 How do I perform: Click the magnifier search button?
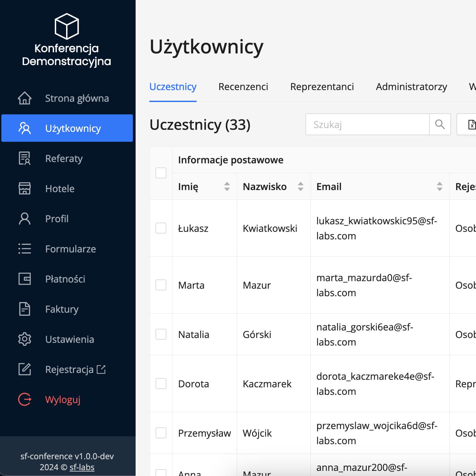[440, 124]
